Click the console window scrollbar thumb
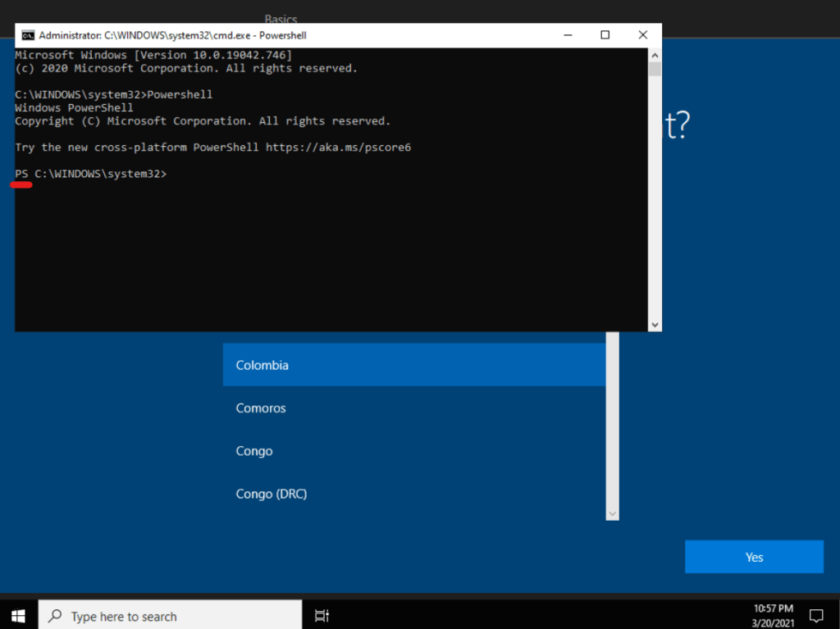The image size is (840, 629). pyautogui.click(x=655, y=69)
